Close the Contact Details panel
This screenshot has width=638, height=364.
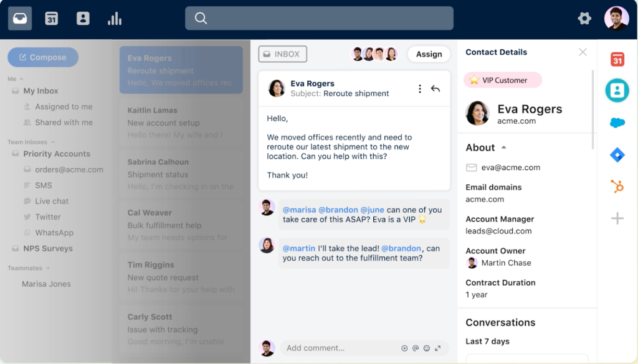click(583, 52)
